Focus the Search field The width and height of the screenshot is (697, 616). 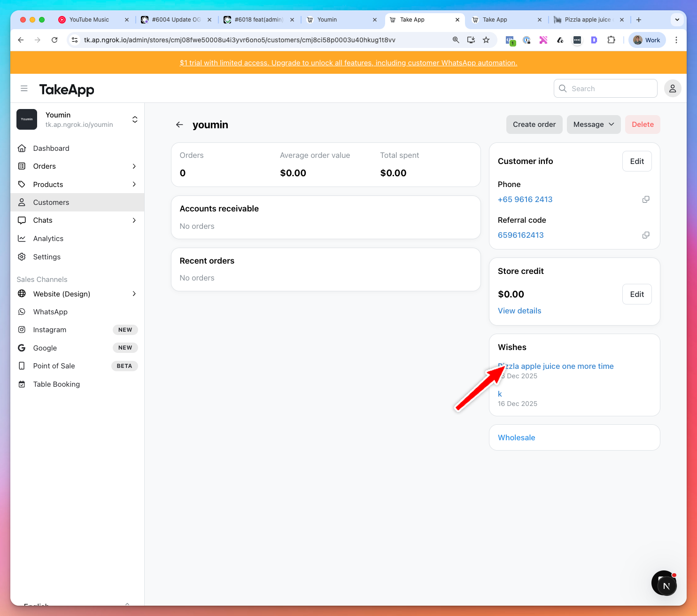pos(605,88)
